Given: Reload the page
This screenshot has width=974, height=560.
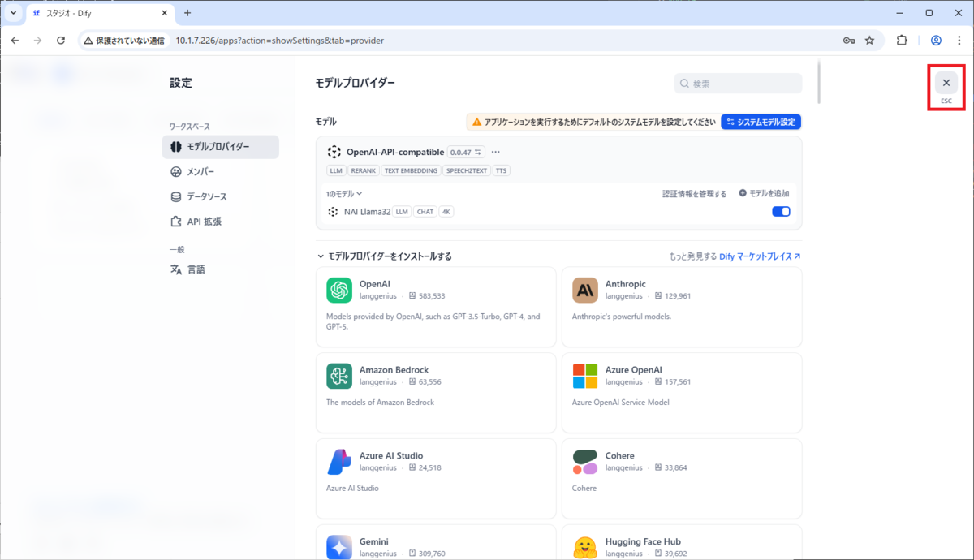Looking at the screenshot, I should pyautogui.click(x=60, y=40).
